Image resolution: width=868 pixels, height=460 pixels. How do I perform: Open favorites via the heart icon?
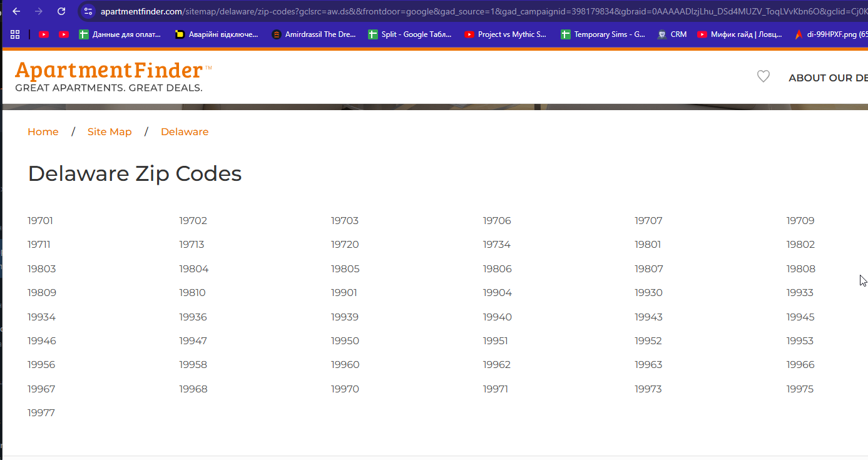point(763,76)
